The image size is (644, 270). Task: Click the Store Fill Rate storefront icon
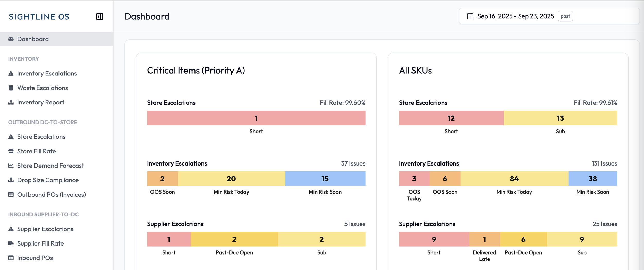tap(11, 151)
